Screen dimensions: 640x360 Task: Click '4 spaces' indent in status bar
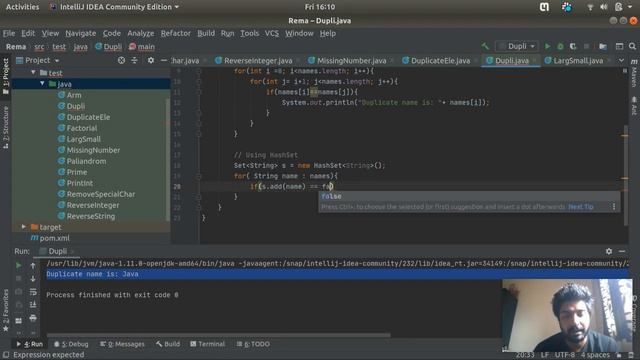(x=596, y=355)
